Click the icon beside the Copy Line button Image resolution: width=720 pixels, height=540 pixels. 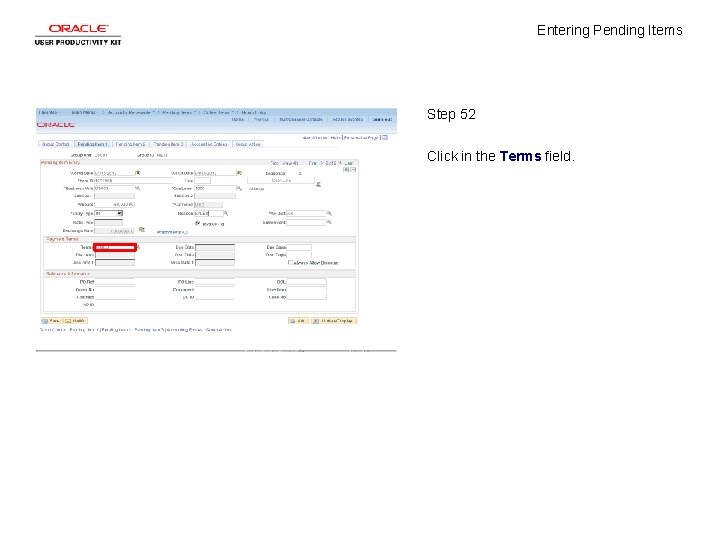click(318, 184)
